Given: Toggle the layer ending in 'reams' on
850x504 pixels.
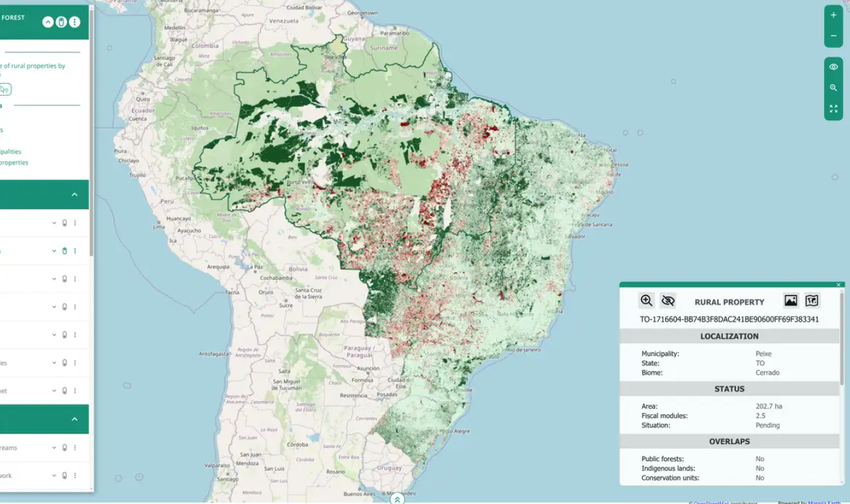Looking at the screenshot, I should 64,447.
